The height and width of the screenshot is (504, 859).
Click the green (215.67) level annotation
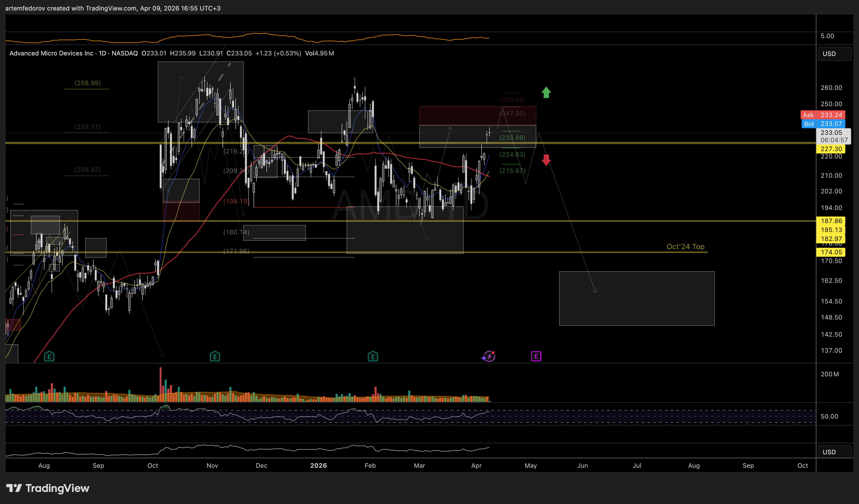click(x=512, y=171)
